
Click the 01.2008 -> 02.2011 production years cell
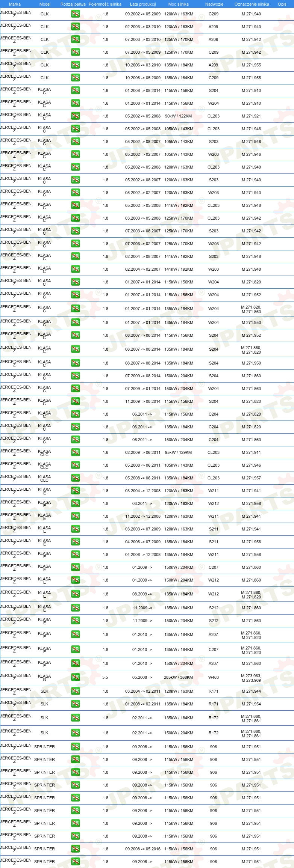(x=143, y=704)
